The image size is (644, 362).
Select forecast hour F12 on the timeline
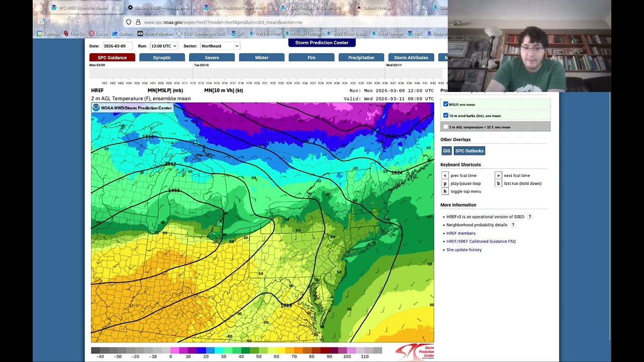193,83
